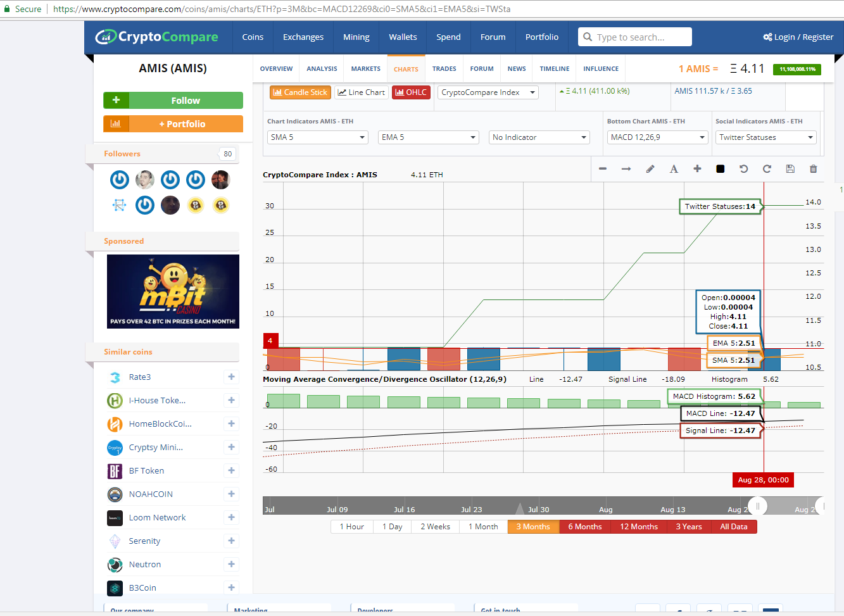844x616 pixels.
Task: Open the Mining menu
Action: click(356, 37)
